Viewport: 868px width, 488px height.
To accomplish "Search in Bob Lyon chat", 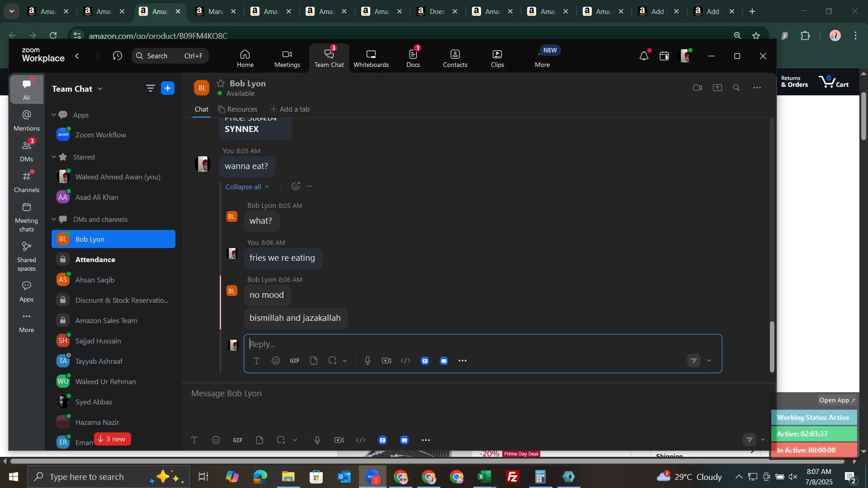I will pos(736,88).
